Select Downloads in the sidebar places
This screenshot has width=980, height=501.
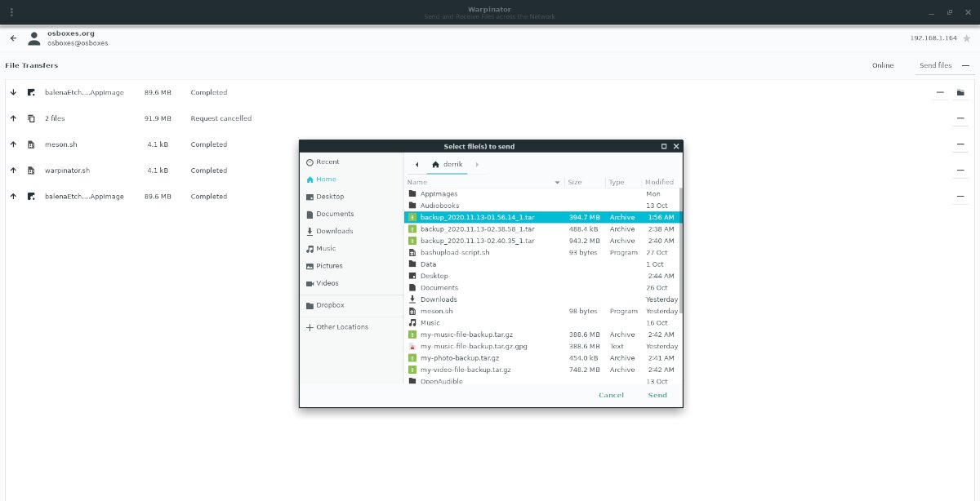tap(334, 232)
